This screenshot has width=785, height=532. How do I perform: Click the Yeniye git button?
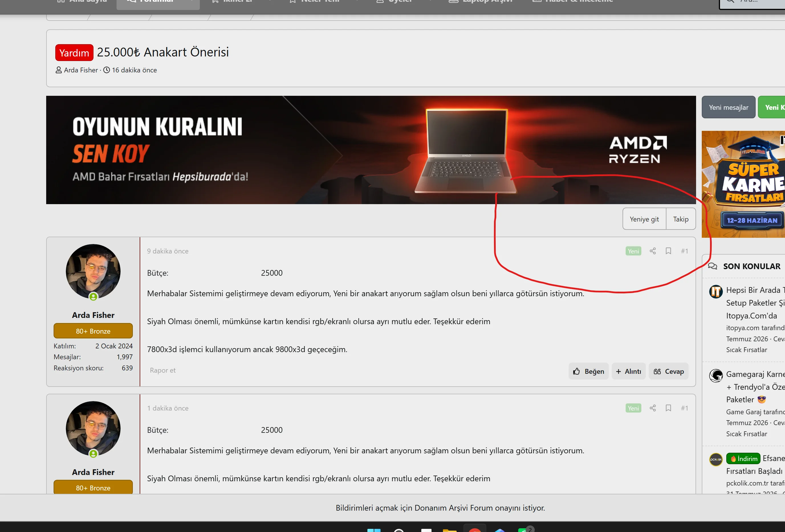(x=644, y=219)
